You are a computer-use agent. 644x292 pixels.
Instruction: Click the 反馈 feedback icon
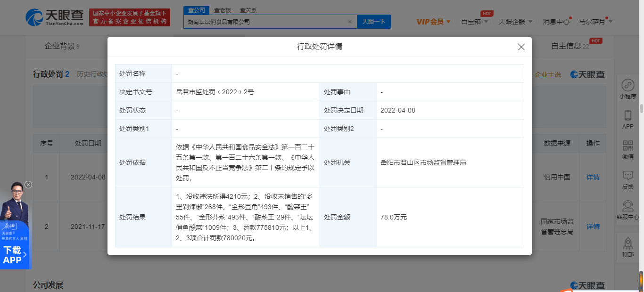pyautogui.click(x=627, y=176)
